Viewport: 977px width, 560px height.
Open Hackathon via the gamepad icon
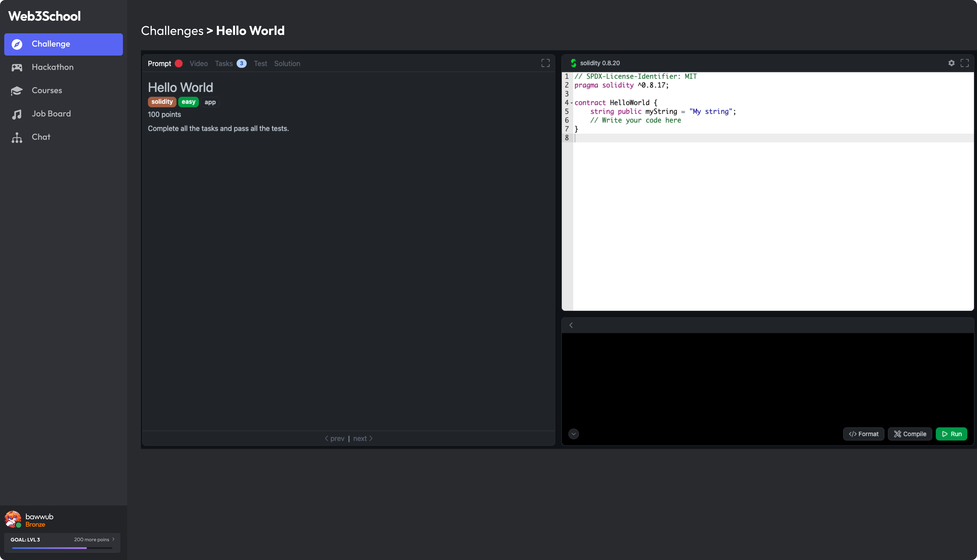[17, 67]
